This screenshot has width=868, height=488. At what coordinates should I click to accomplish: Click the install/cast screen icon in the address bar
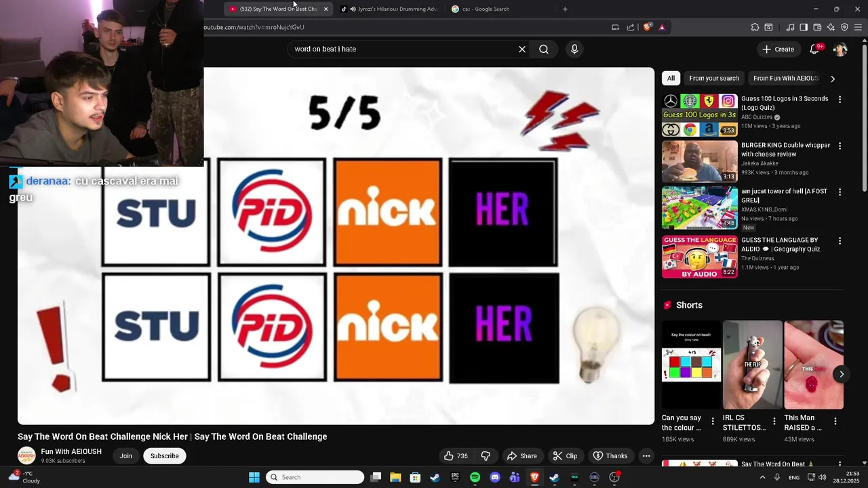click(x=615, y=27)
